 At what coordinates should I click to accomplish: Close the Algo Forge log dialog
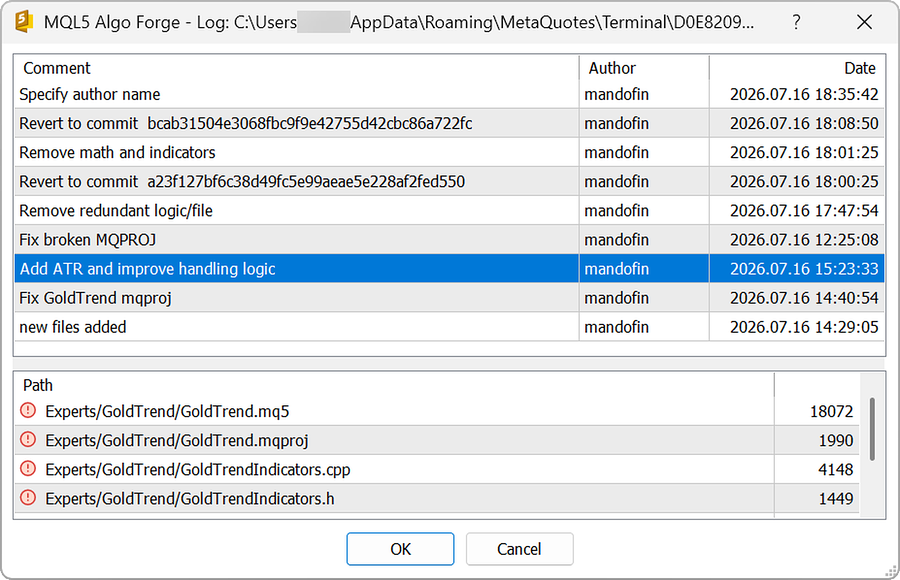[x=864, y=22]
